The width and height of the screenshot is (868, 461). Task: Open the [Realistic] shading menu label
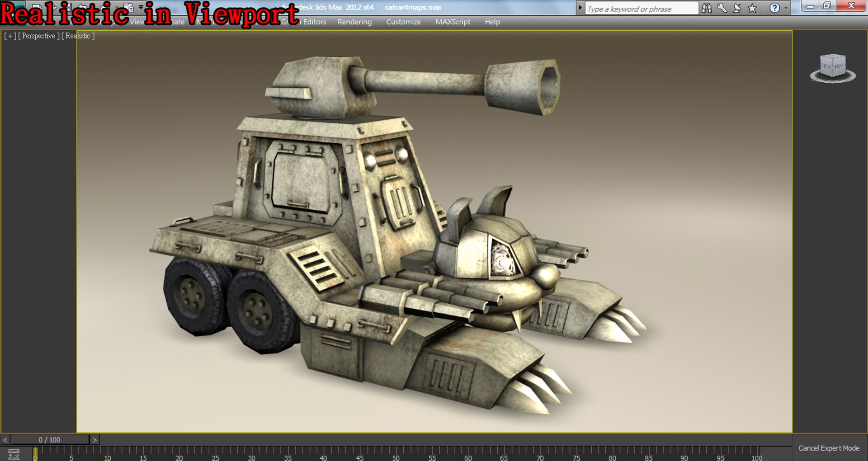pyautogui.click(x=78, y=36)
